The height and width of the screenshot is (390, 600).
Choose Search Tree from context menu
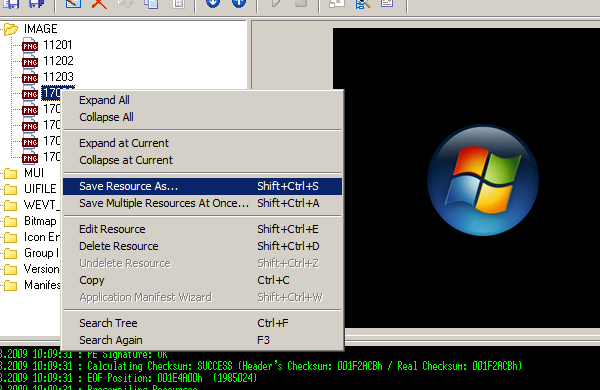coord(202,323)
